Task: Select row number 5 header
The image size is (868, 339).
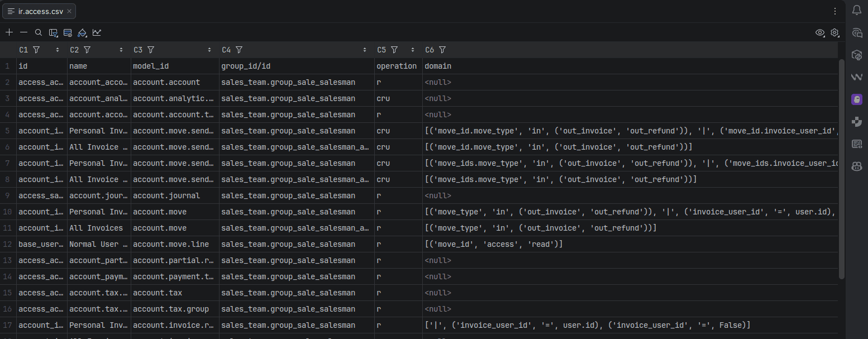Action: 8,131
